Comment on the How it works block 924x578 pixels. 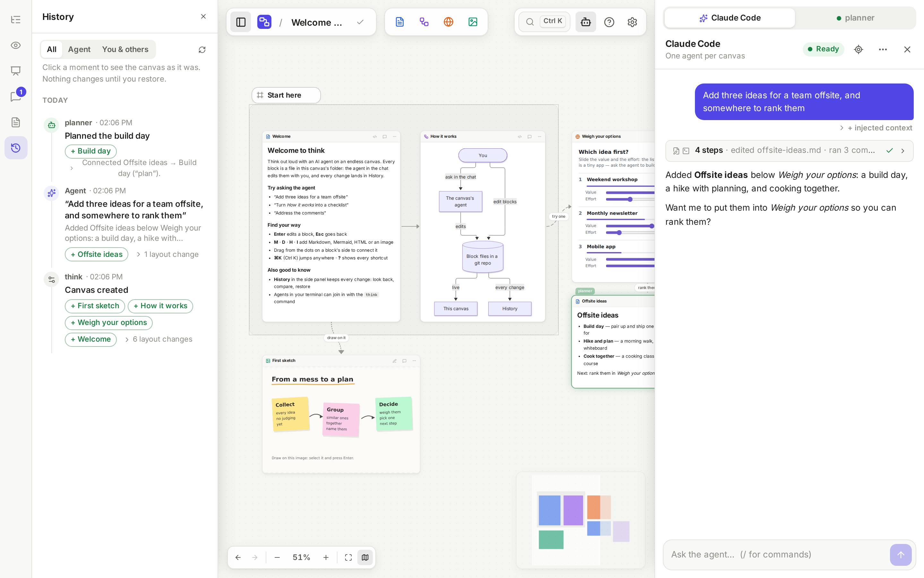tap(530, 136)
